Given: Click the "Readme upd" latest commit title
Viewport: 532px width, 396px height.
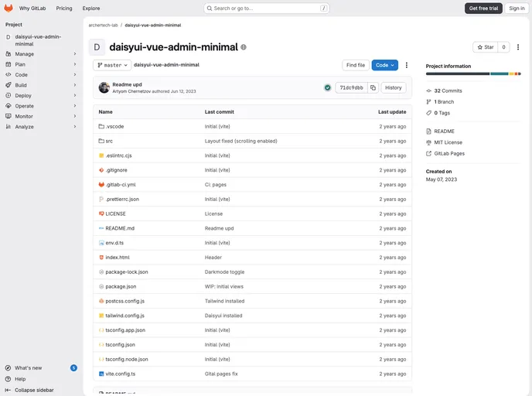Looking at the screenshot, I should (x=128, y=84).
